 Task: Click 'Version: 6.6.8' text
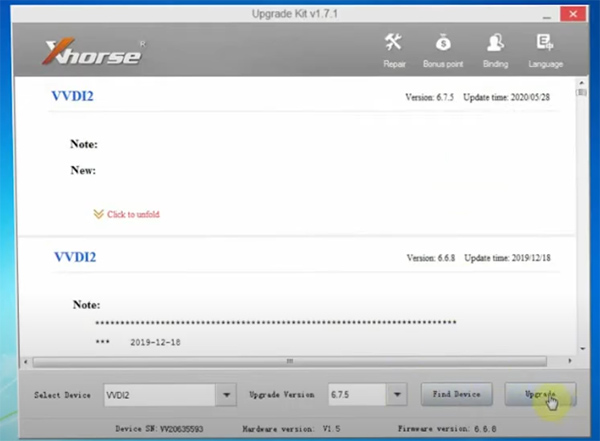(431, 258)
